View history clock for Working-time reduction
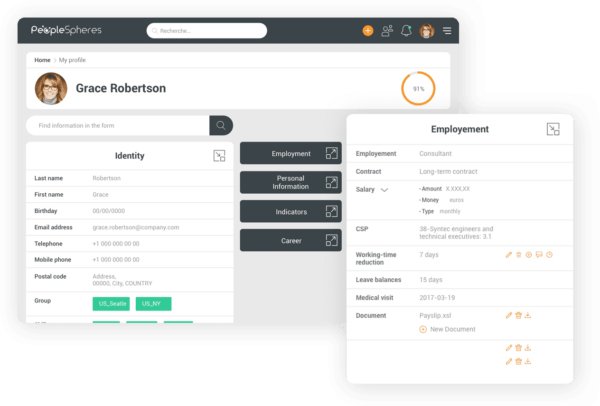 tap(549, 255)
